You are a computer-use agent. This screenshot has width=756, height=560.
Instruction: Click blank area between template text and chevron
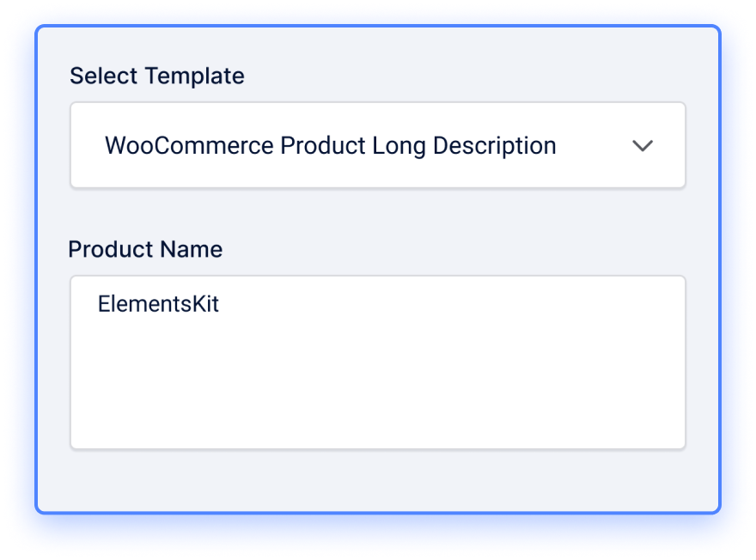coord(594,145)
